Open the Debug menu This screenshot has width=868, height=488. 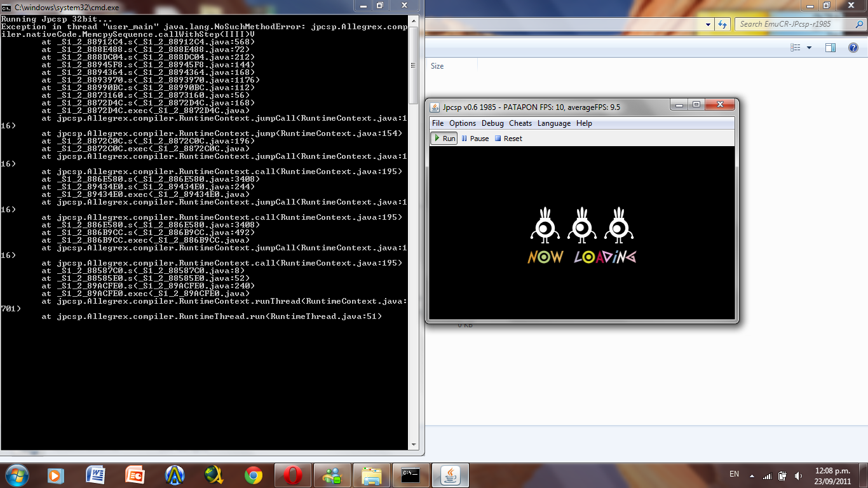(x=492, y=123)
